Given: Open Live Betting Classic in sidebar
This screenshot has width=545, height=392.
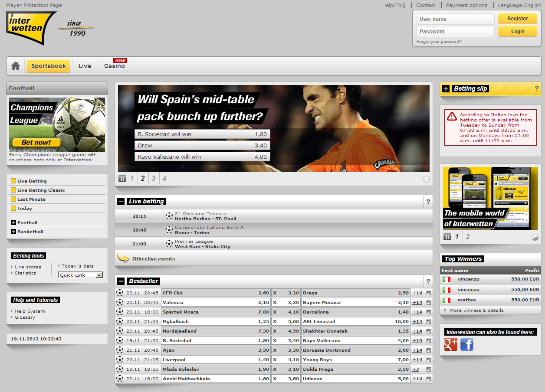Looking at the screenshot, I should coord(41,190).
